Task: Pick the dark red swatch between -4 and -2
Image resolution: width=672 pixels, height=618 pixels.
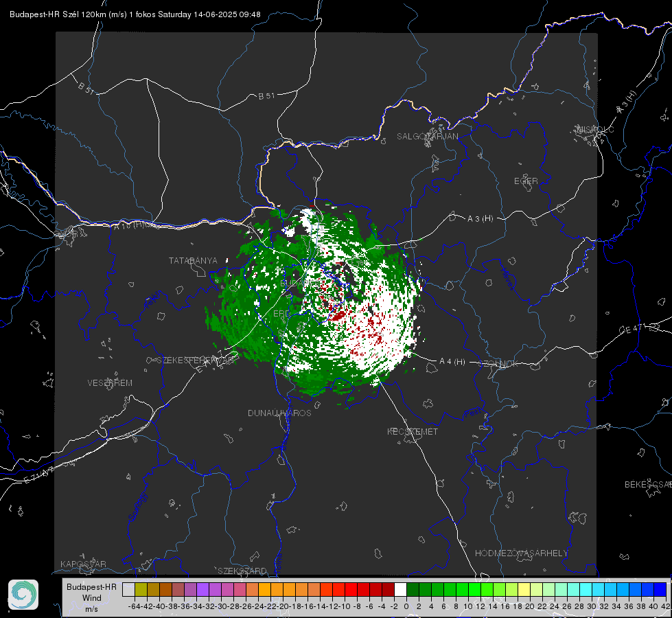Action: [x=388, y=589]
